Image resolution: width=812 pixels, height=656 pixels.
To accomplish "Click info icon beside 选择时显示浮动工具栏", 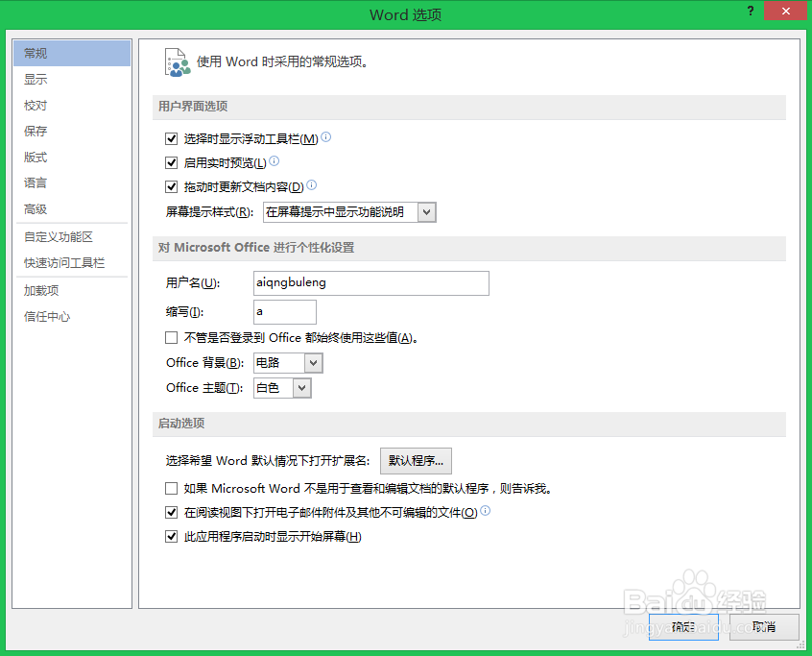I will [x=325, y=137].
